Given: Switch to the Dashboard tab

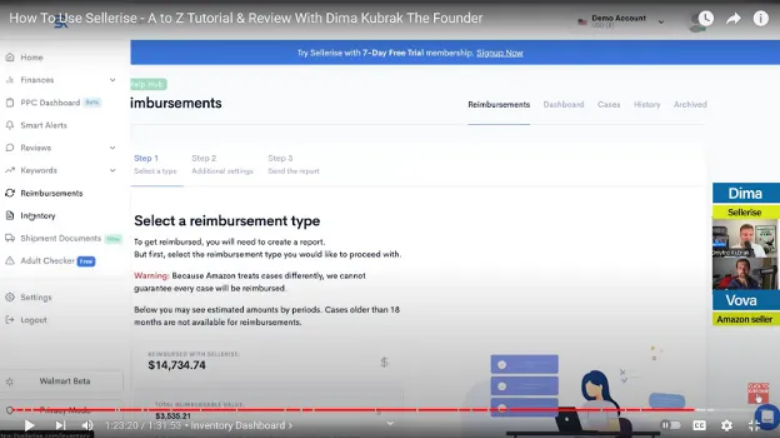Looking at the screenshot, I should pyautogui.click(x=564, y=105).
